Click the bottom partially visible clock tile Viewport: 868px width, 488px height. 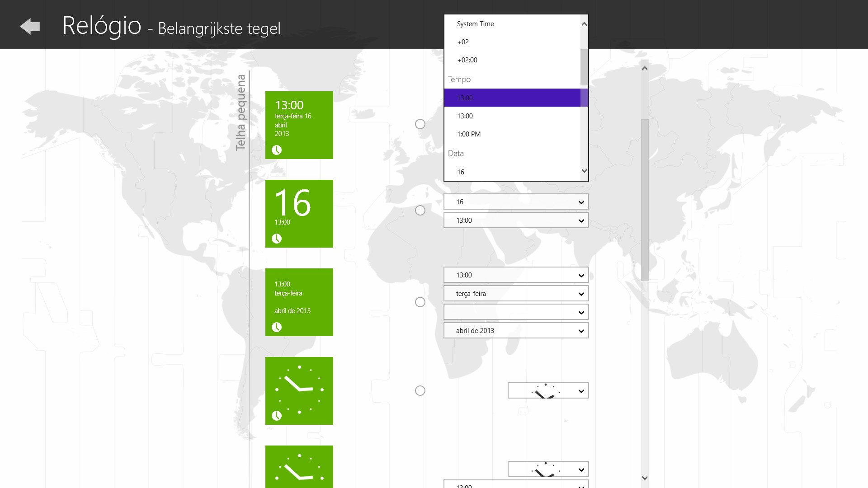tap(299, 467)
